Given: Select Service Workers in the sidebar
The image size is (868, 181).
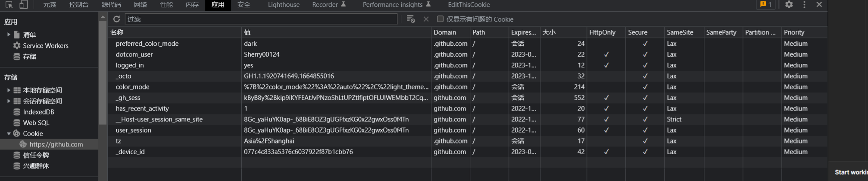Looking at the screenshot, I should (x=46, y=45).
